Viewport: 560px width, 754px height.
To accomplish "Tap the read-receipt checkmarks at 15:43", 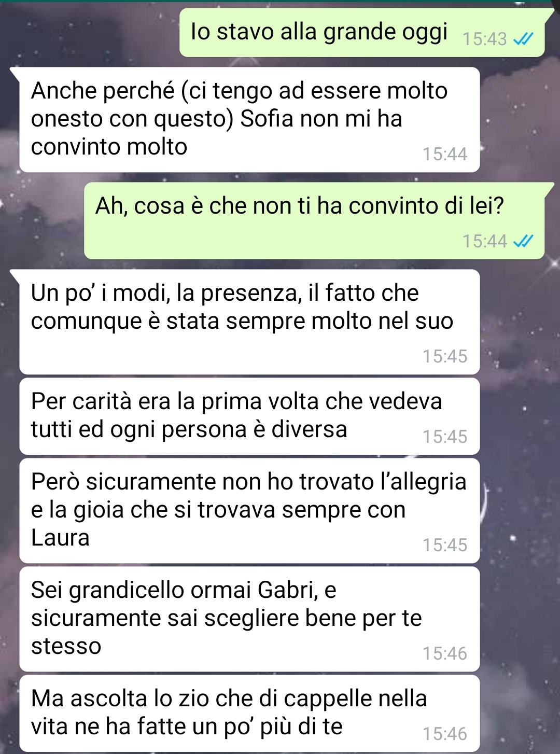I will coord(522,39).
